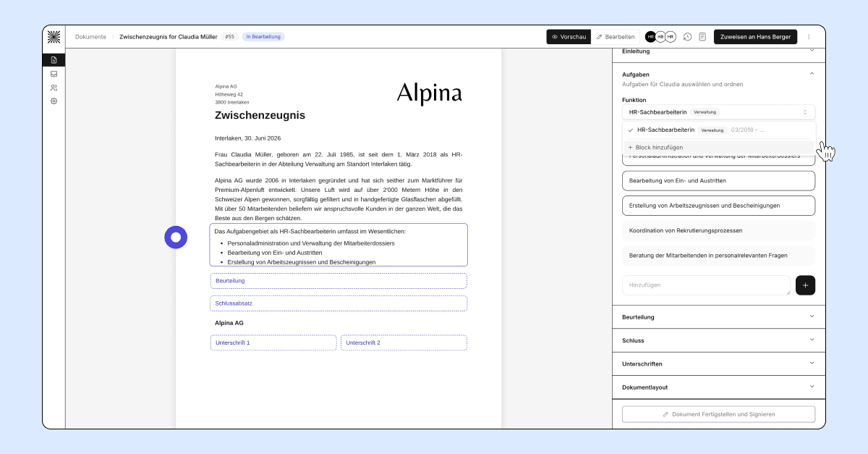Screen dimensions: 868x454
Task: Open the Funktion dropdown
Action: (x=718, y=112)
